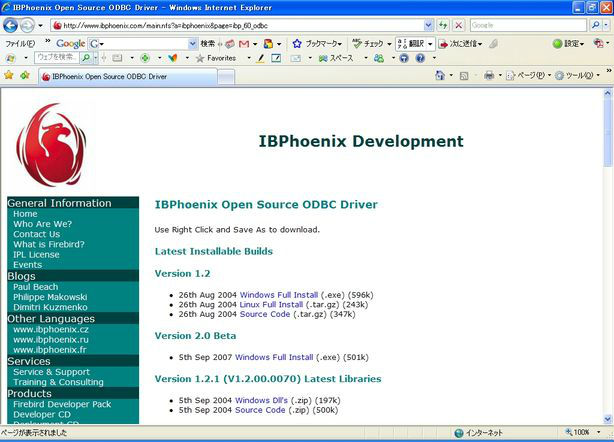Click the red X Stop button
The height and width of the screenshot is (442, 614).
pos(459,25)
